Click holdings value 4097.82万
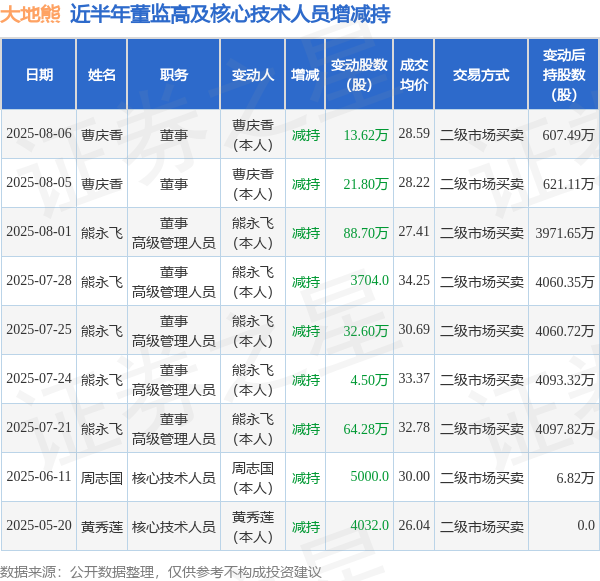Screen dimensions: 600x581 [x=565, y=429]
